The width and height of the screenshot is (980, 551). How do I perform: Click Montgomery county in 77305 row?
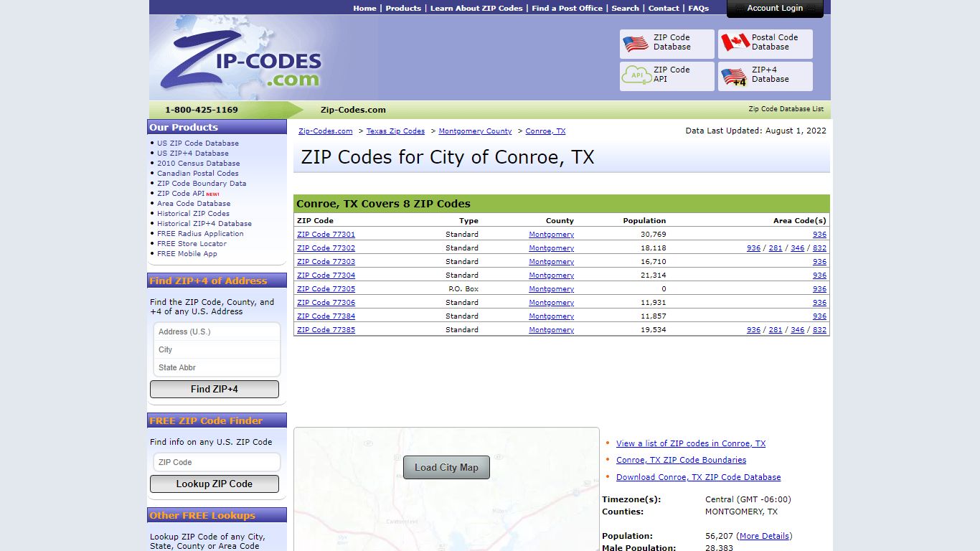(551, 289)
